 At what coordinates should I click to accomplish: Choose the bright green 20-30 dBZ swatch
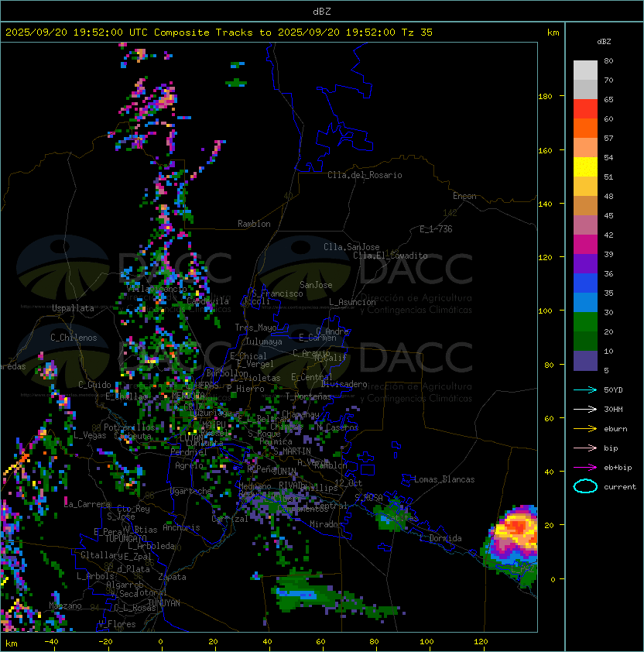pyautogui.click(x=585, y=322)
